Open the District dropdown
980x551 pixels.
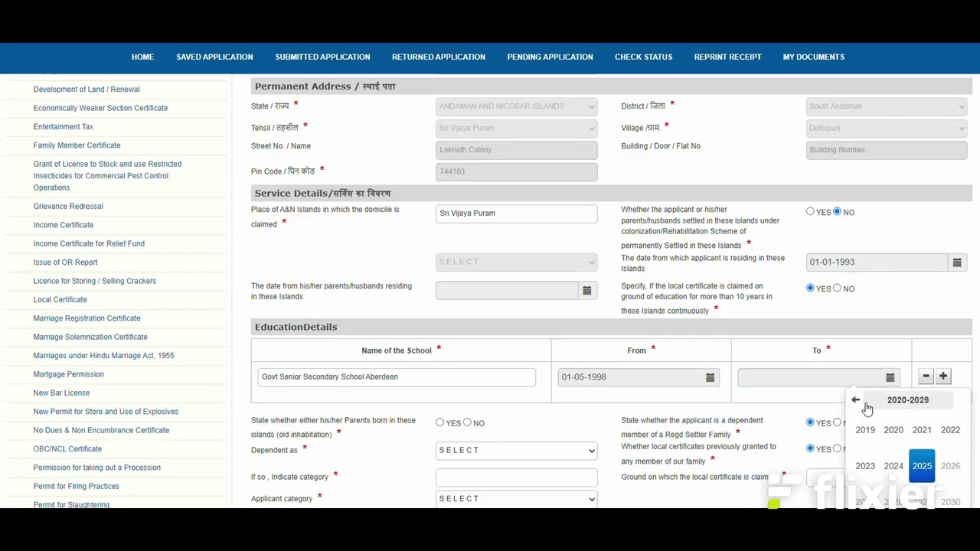887,106
